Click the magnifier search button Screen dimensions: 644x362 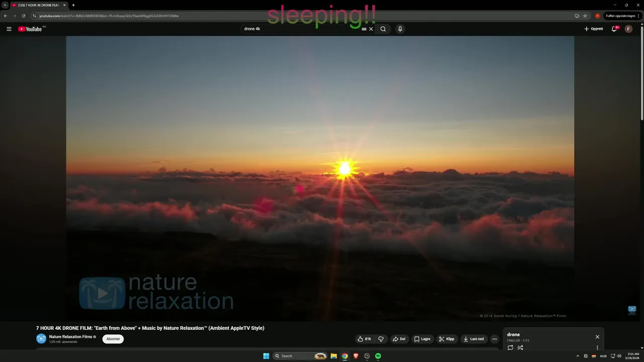tap(383, 29)
